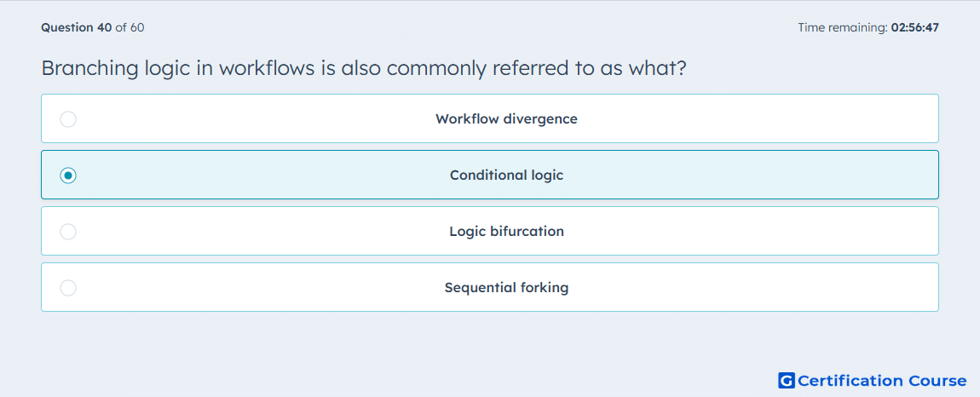Image resolution: width=980 pixels, height=397 pixels.
Task: Click the word "Branching" in the question
Action: click(x=89, y=69)
